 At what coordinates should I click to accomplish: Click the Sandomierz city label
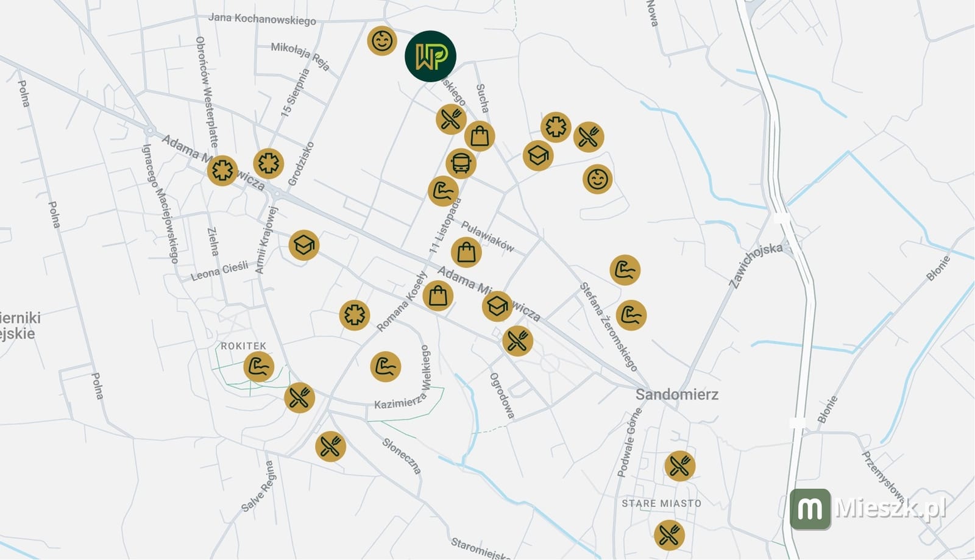tap(677, 394)
